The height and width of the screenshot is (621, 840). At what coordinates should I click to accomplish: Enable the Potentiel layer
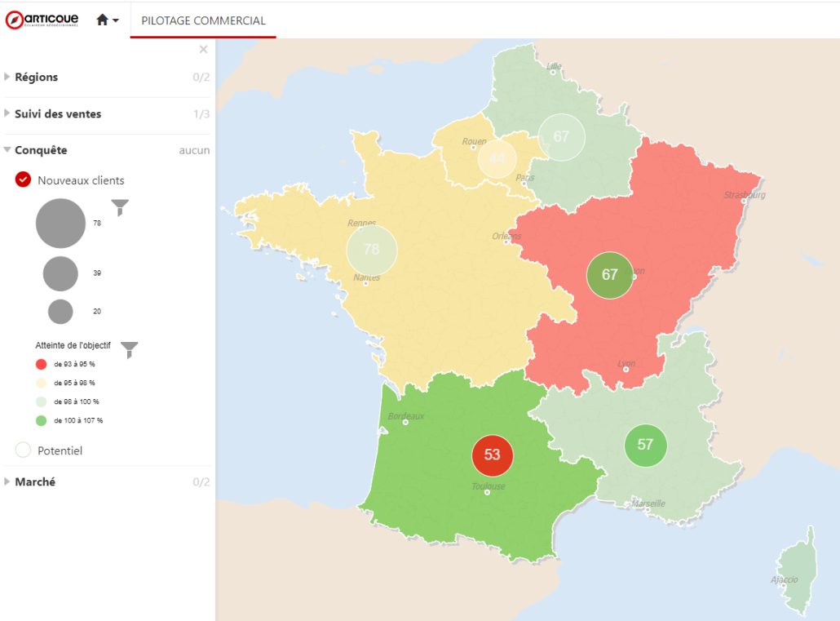[x=23, y=450]
